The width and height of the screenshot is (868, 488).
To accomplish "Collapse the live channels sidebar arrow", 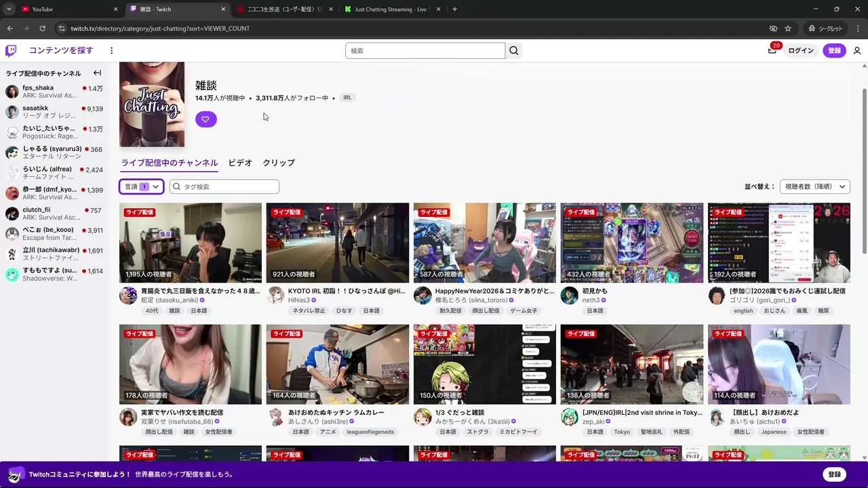I will click(97, 73).
